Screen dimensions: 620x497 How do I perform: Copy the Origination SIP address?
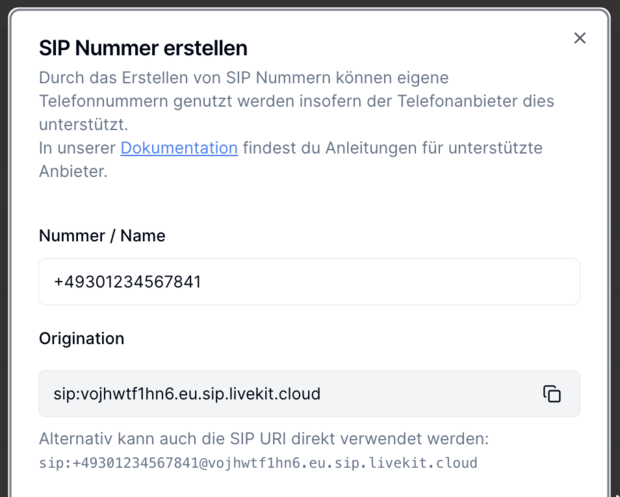coord(552,394)
